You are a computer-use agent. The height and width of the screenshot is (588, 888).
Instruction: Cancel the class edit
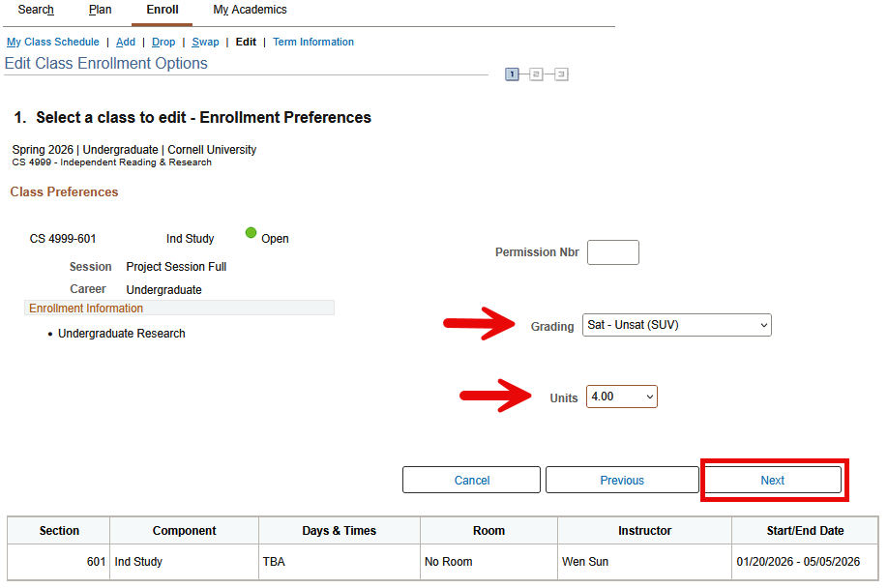tap(471, 480)
